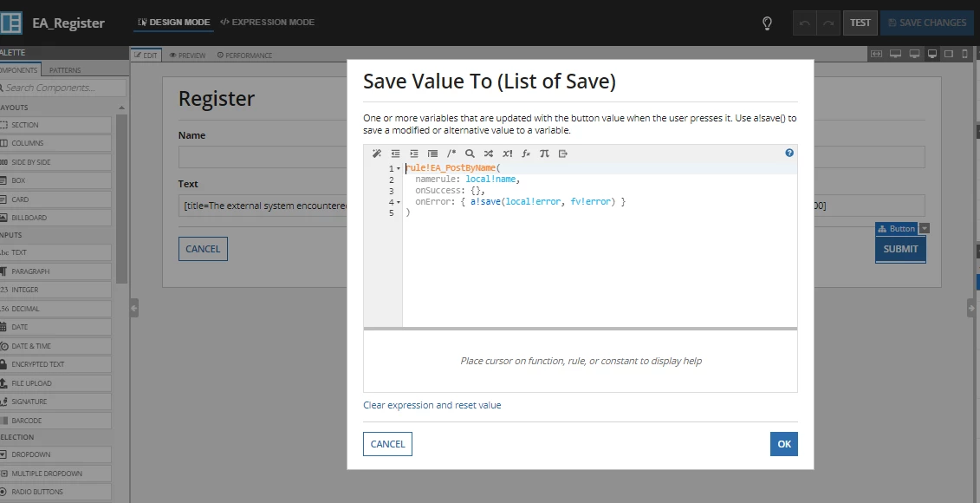Click CANCEL in Save Value To dialog

[x=387, y=443]
